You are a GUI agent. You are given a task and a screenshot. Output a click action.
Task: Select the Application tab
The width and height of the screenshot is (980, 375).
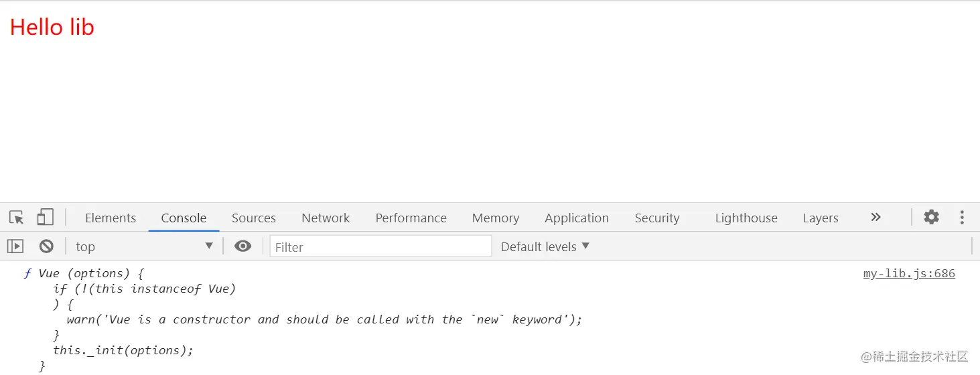coord(577,218)
